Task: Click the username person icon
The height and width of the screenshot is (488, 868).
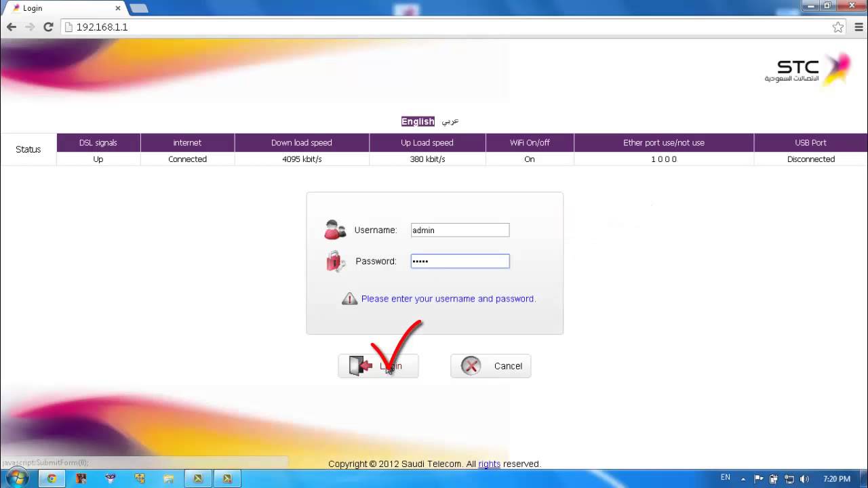Action: click(x=334, y=229)
